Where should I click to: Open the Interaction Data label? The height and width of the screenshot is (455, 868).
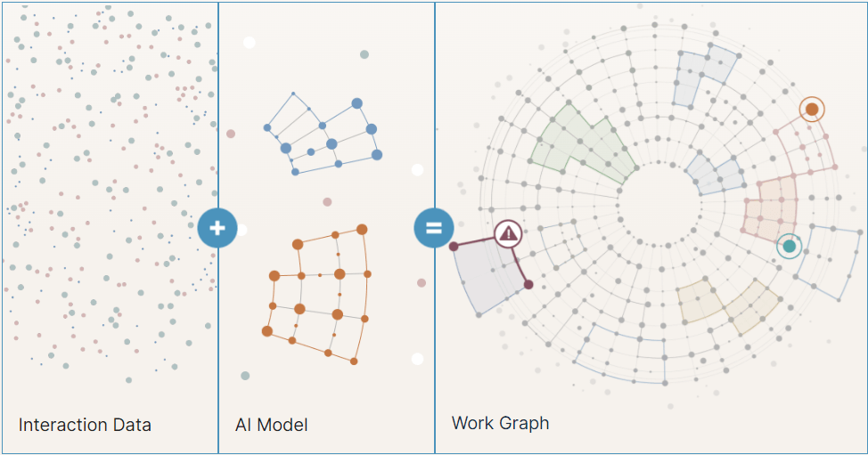[85, 425]
